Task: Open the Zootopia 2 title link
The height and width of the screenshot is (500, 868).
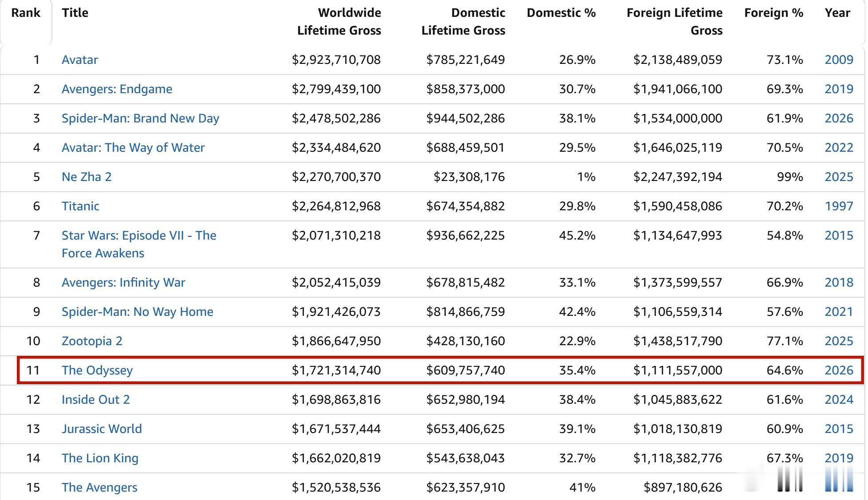Action: [x=92, y=341]
